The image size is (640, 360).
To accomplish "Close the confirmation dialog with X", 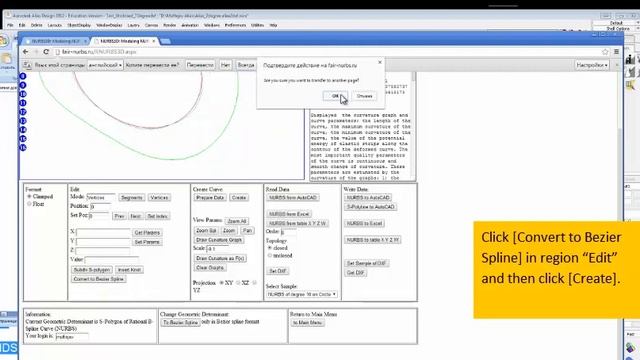I will tap(380, 62).
